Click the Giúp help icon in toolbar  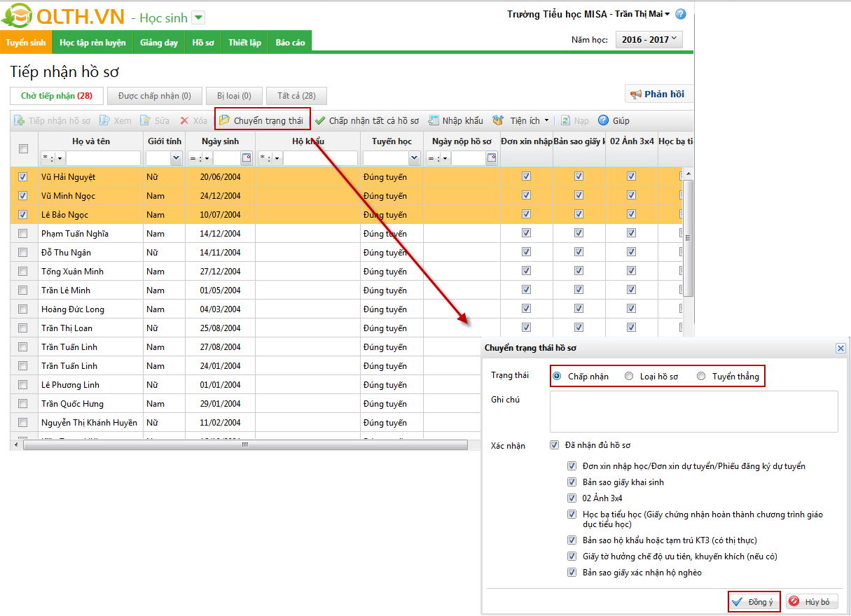click(x=603, y=120)
